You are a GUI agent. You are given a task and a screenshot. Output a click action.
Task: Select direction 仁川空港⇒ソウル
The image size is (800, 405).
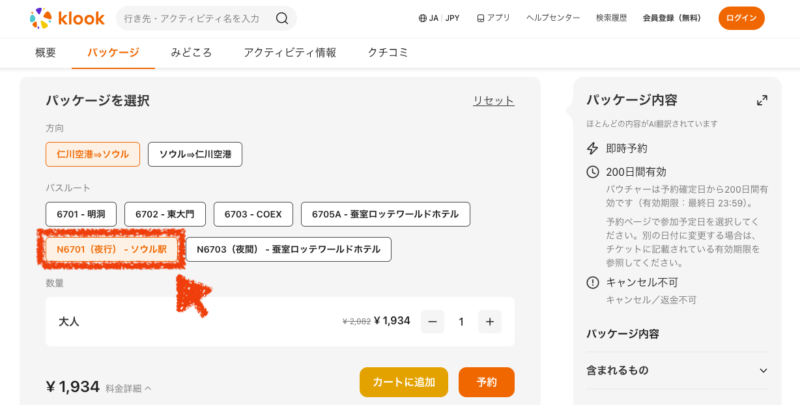point(93,154)
